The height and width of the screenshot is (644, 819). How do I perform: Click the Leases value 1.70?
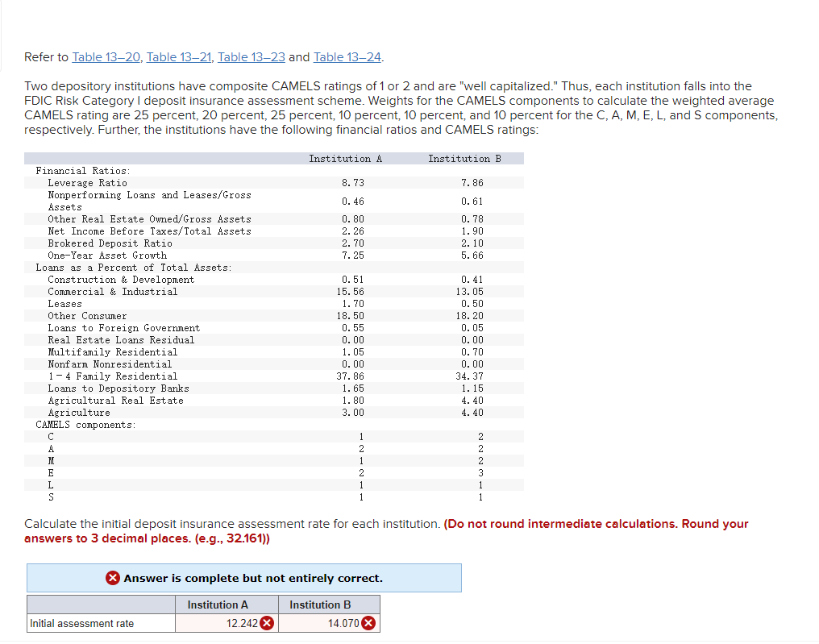[353, 303]
